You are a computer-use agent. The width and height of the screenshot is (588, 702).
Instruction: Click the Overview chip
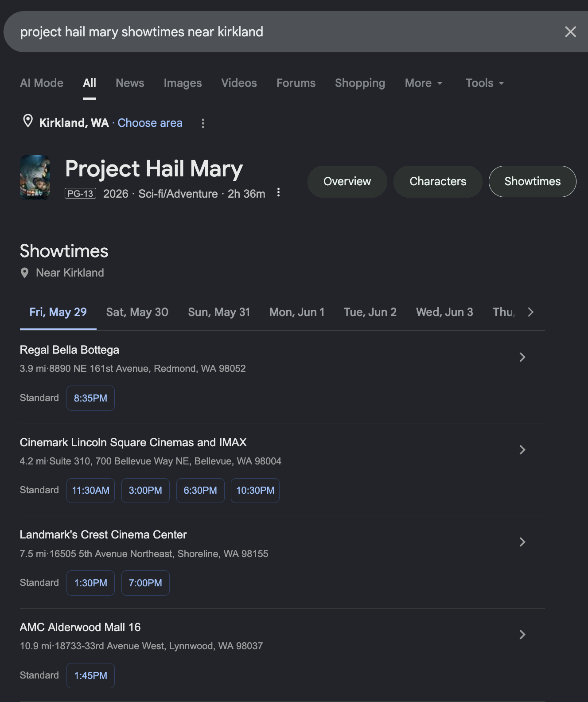click(x=347, y=181)
